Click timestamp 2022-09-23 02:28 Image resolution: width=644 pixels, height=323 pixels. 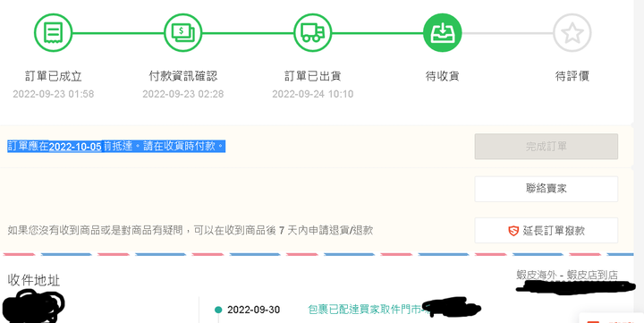pyautogui.click(x=183, y=94)
